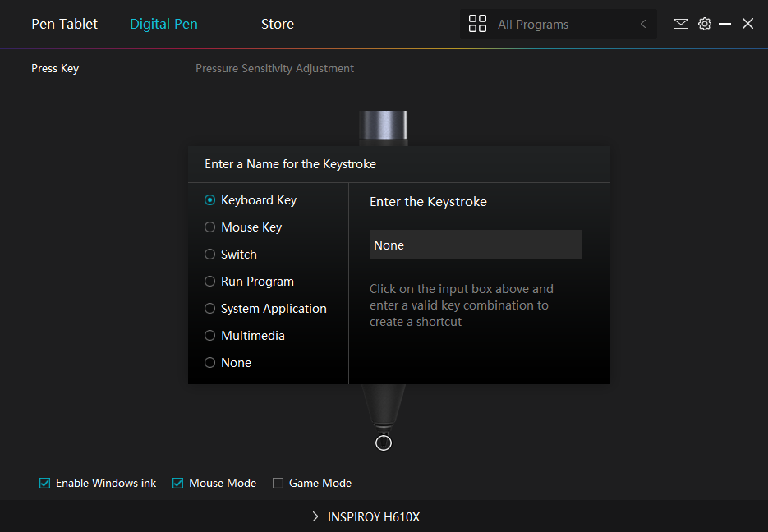Choose the System Application option
Screen dimensions: 768x532
(x=210, y=309)
